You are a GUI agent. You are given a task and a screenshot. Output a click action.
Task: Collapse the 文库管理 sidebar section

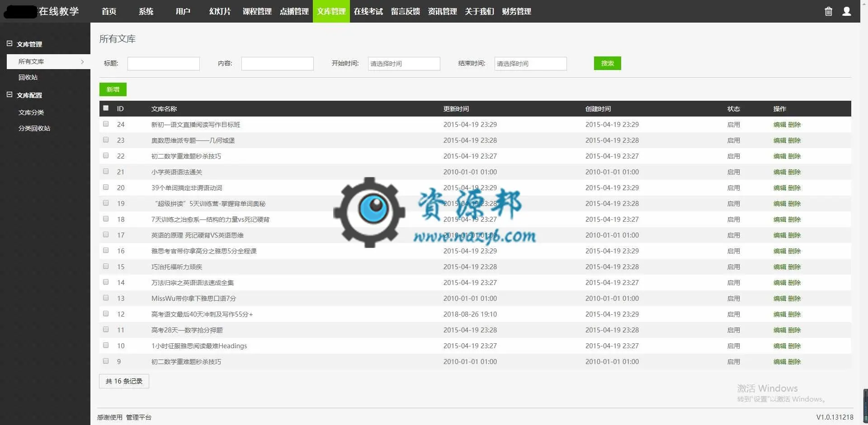[9, 44]
